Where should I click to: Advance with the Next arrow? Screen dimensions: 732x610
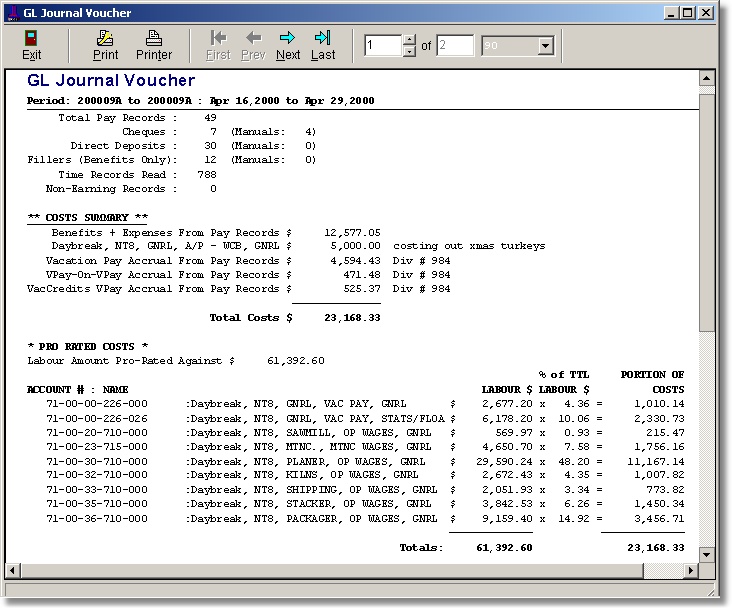click(288, 38)
